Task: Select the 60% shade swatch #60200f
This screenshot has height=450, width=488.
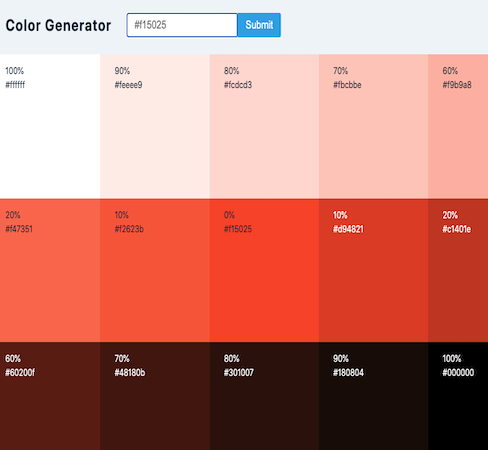Action: pyautogui.click(x=50, y=396)
